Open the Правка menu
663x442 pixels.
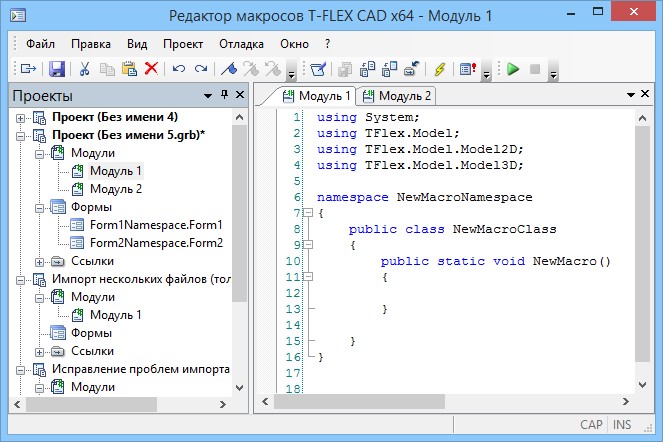point(91,44)
